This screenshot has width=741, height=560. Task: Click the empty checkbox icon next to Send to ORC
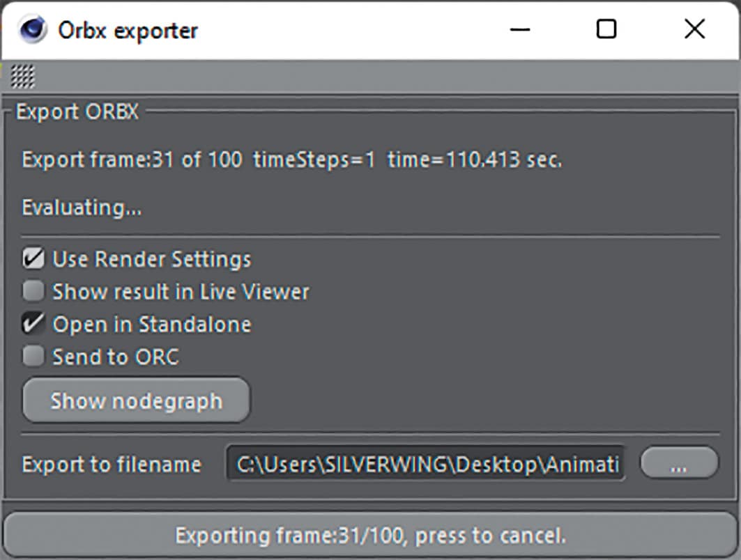point(32,357)
